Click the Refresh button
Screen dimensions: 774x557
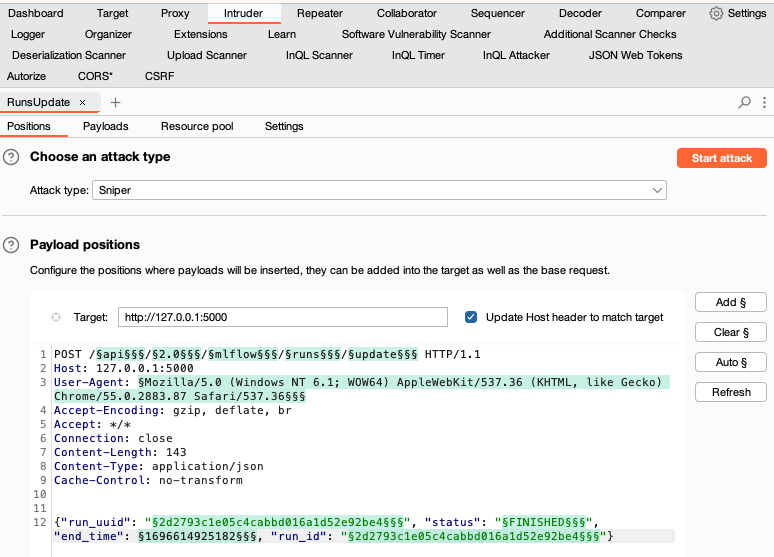[x=731, y=393]
